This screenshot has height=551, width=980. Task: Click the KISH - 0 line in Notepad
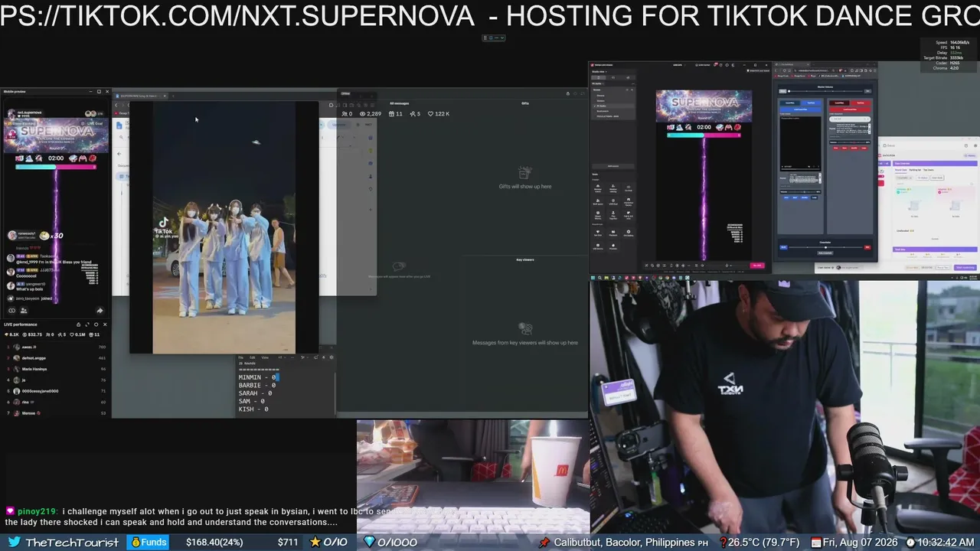click(x=253, y=409)
